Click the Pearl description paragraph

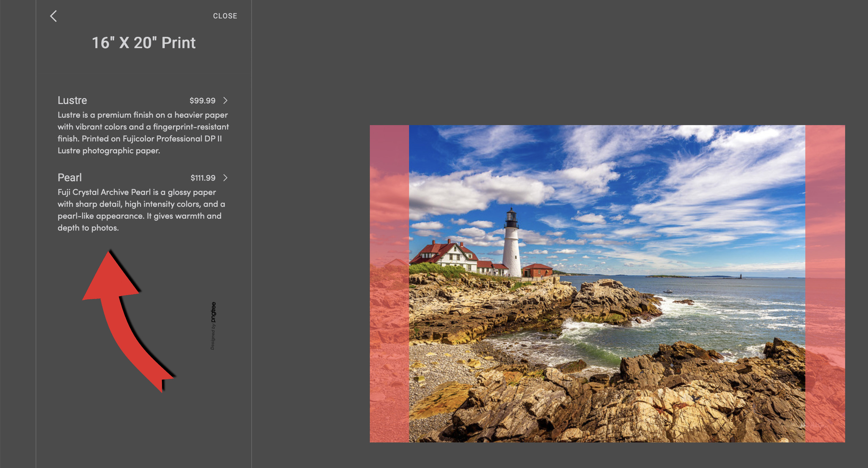click(x=141, y=210)
